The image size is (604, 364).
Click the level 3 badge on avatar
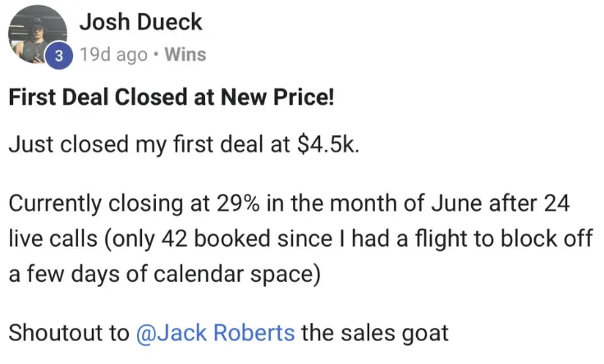(58, 57)
